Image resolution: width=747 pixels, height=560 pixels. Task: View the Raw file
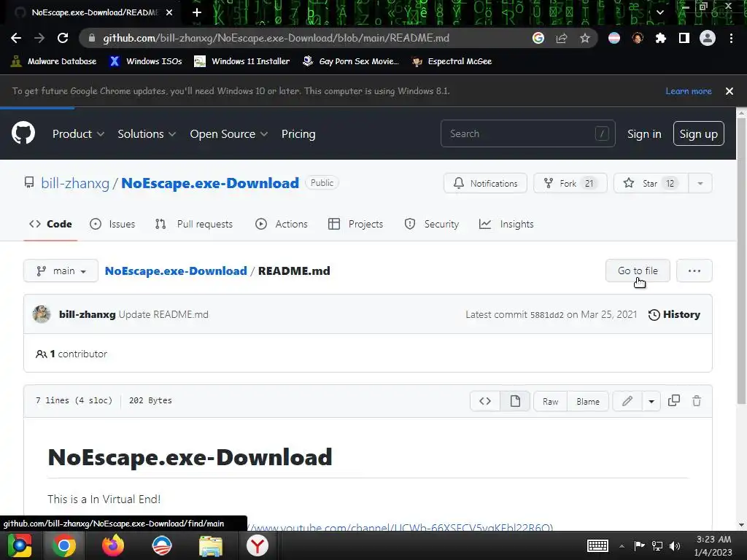[550, 401]
